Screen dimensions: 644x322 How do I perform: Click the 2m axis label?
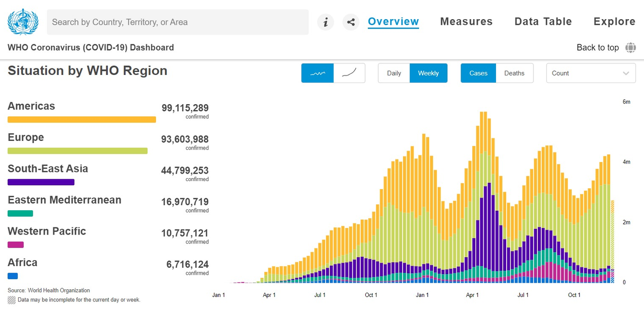pos(626,222)
